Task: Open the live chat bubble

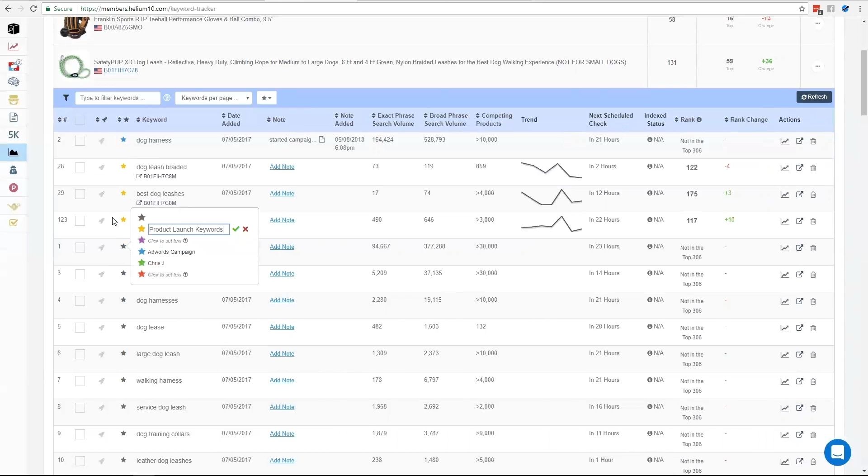Action: pyautogui.click(x=837, y=452)
